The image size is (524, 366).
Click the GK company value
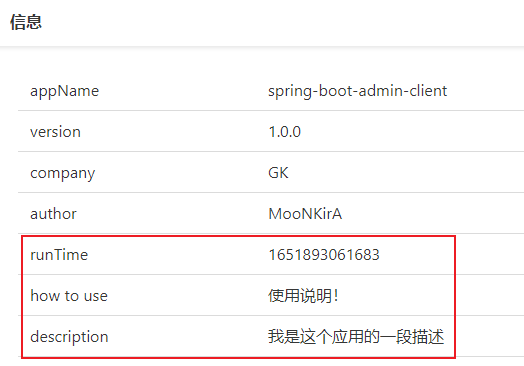(x=278, y=173)
